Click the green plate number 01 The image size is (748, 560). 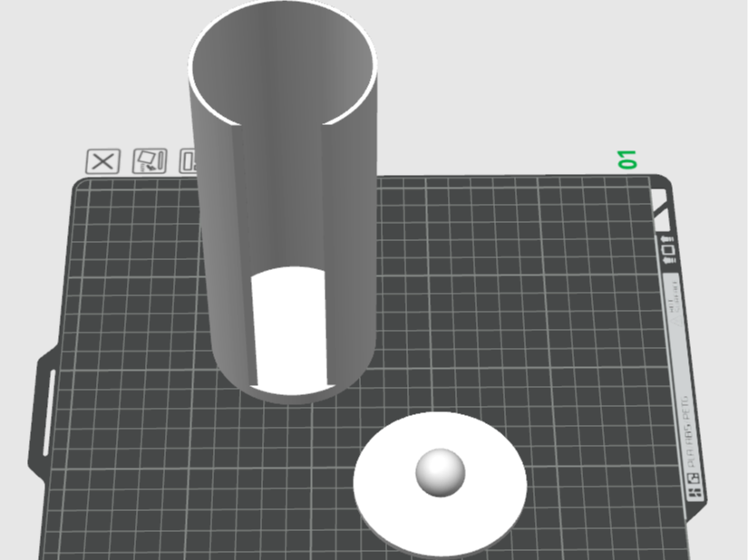pos(627,159)
